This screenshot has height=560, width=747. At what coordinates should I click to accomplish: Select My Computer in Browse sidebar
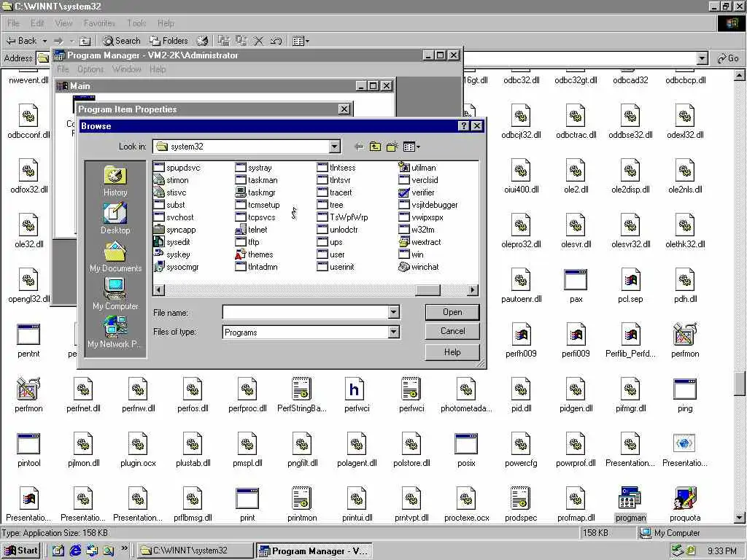pyautogui.click(x=115, y=295)
